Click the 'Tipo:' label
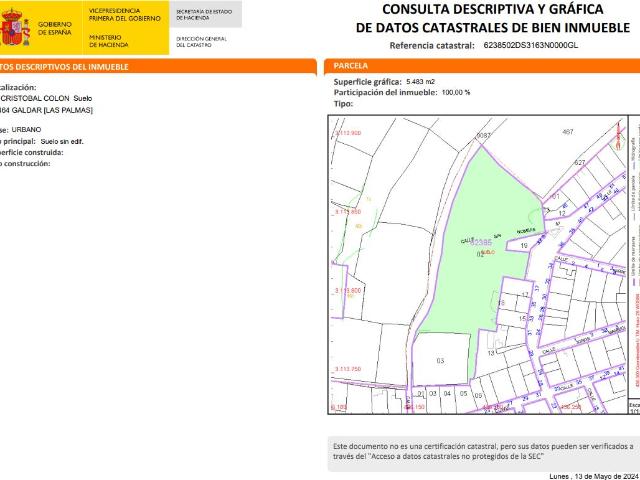The height and width of the screenshot is (480, 640). pyautogui.click(x=343, y=104)
